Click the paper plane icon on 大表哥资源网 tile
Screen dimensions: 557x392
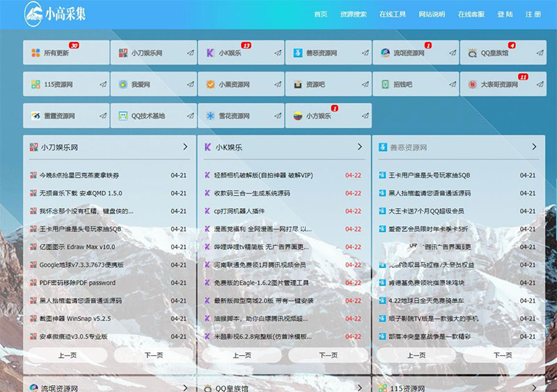[x=539, y=84]
